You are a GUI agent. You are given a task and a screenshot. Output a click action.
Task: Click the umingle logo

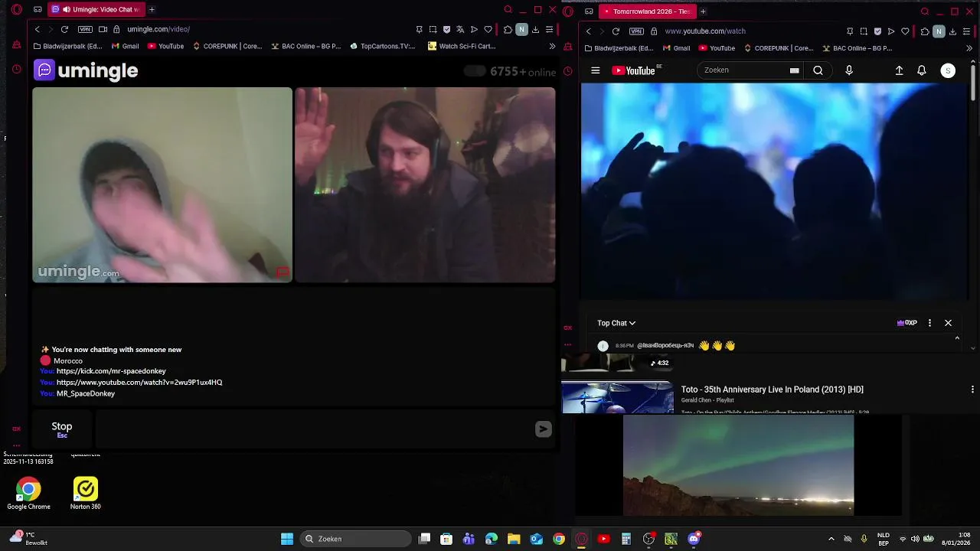(x=86, y=70)
